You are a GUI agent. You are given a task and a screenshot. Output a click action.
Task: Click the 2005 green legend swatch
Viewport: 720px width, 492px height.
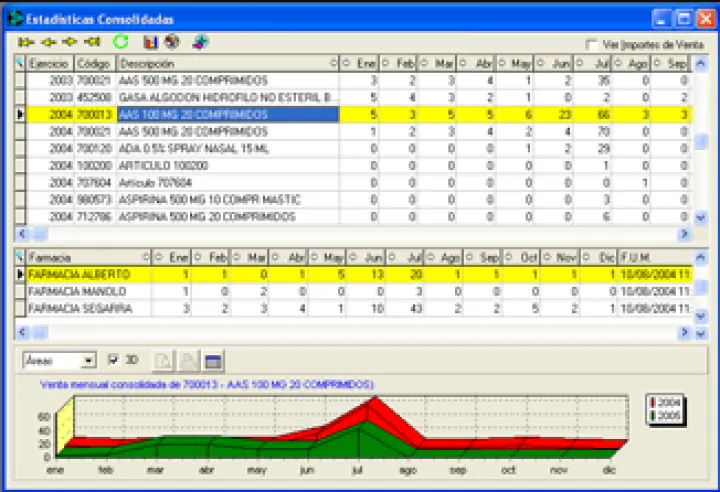654,413
